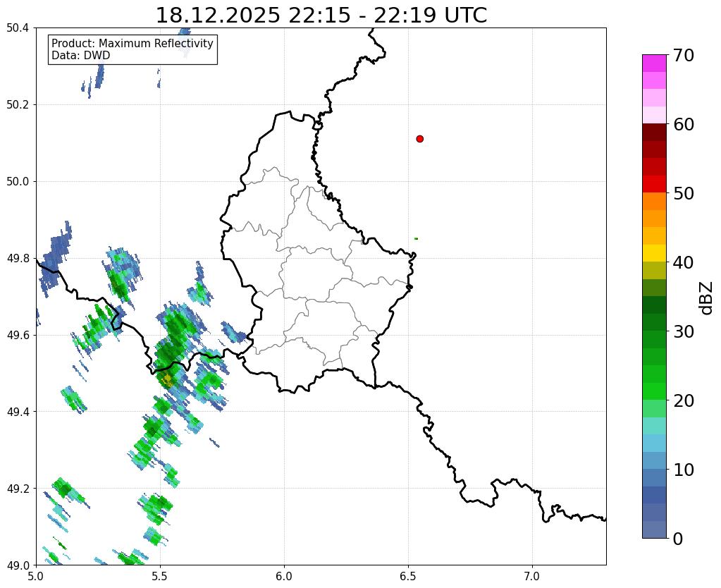Click the latitude tick label 49.2
This screenshot has height=588, width=721.
click(x=18, y=489)
